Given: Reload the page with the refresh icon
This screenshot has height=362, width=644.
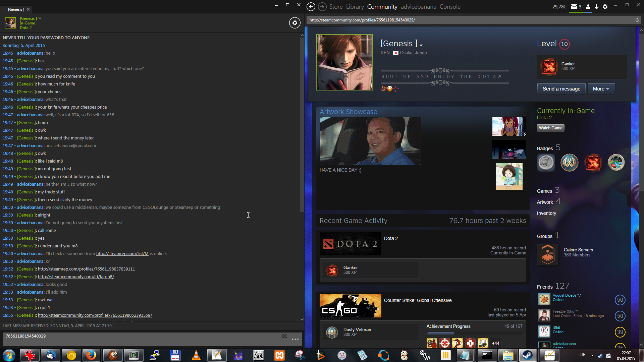Looking at the screenshot, I should point(637,20).
